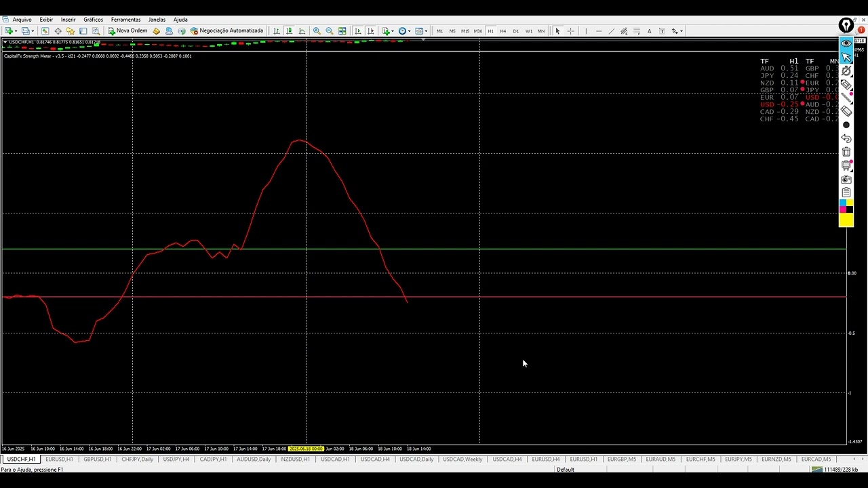This screenshot has height=488, width=868.
Task: Select the crosshair tool
Action: [x=571, y=30]
